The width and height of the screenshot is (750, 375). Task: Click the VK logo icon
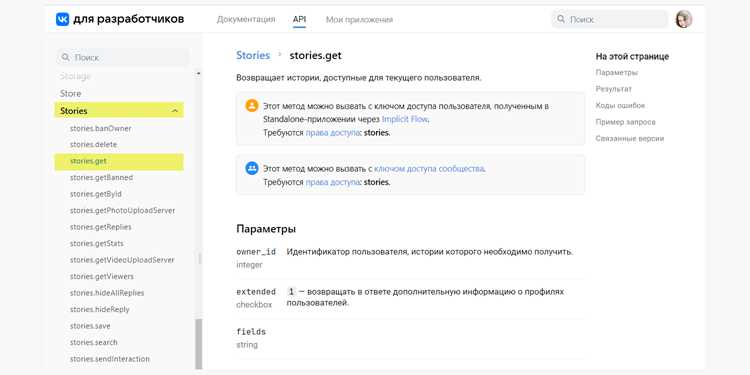pos(63,19)
